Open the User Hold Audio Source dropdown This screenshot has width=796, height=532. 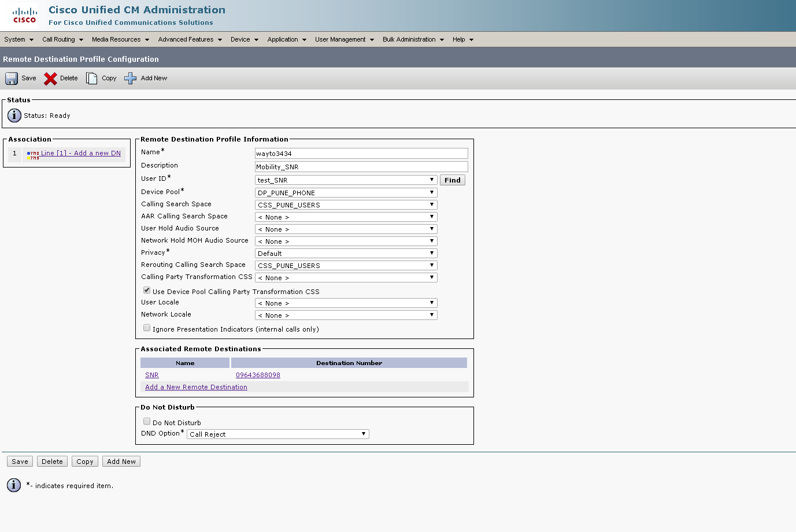pos(346,229)
